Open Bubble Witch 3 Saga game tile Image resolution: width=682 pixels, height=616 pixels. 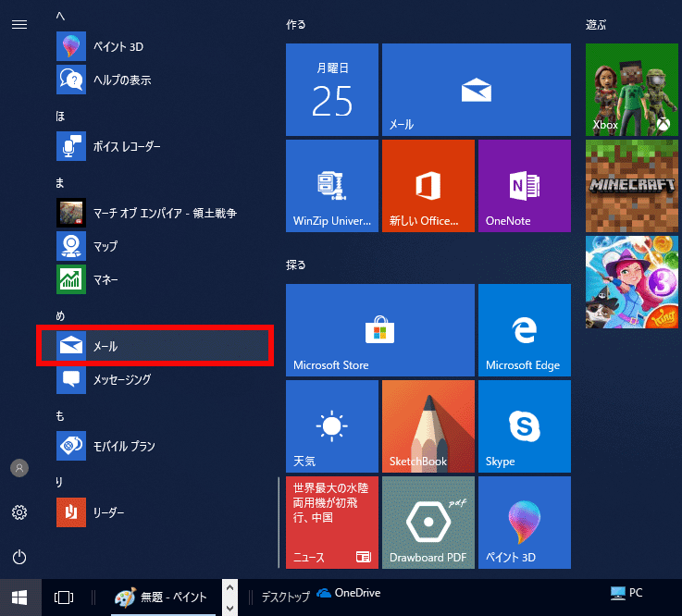point(631,282)
